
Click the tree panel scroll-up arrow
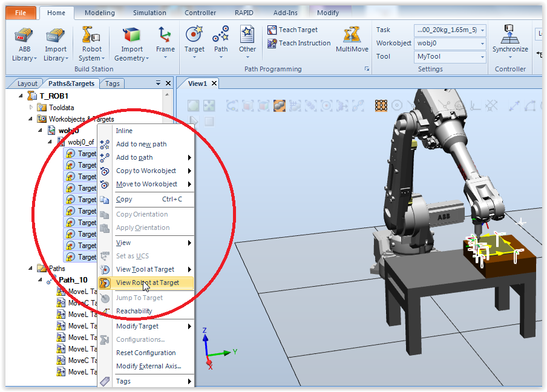tap(167, 94)
